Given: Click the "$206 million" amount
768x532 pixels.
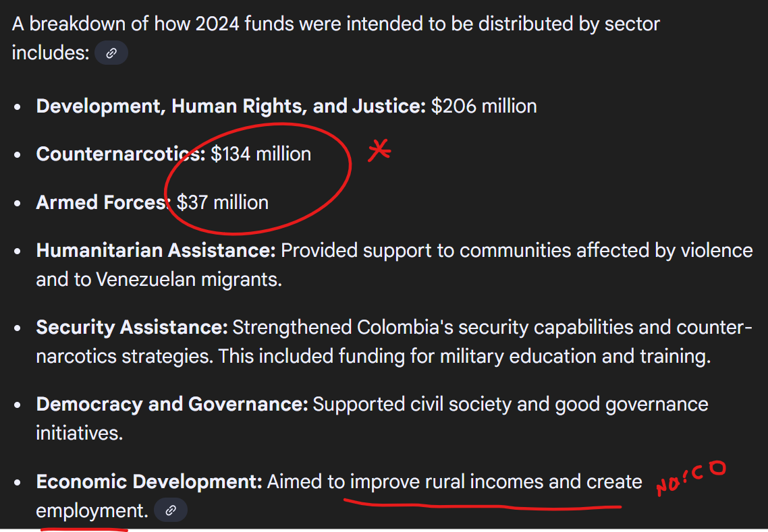Looking at the screenshot, I should pyautogui.click(x=484, y=106).
